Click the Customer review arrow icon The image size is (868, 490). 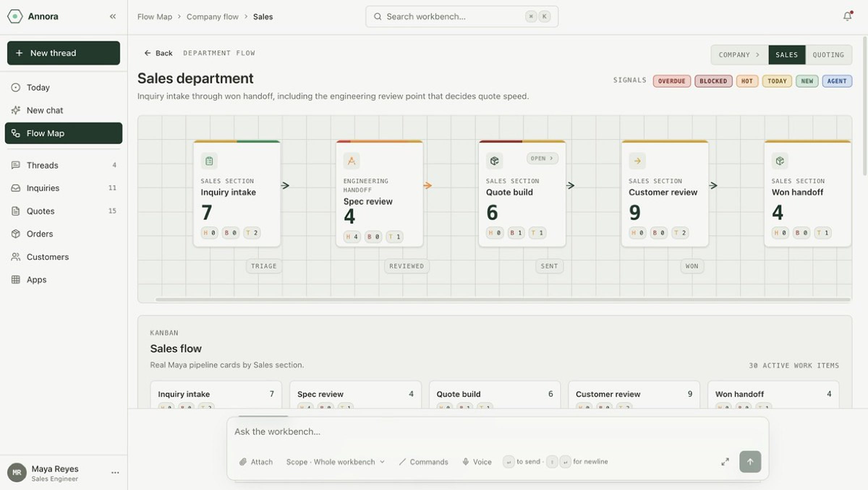(x=637, y=161)
